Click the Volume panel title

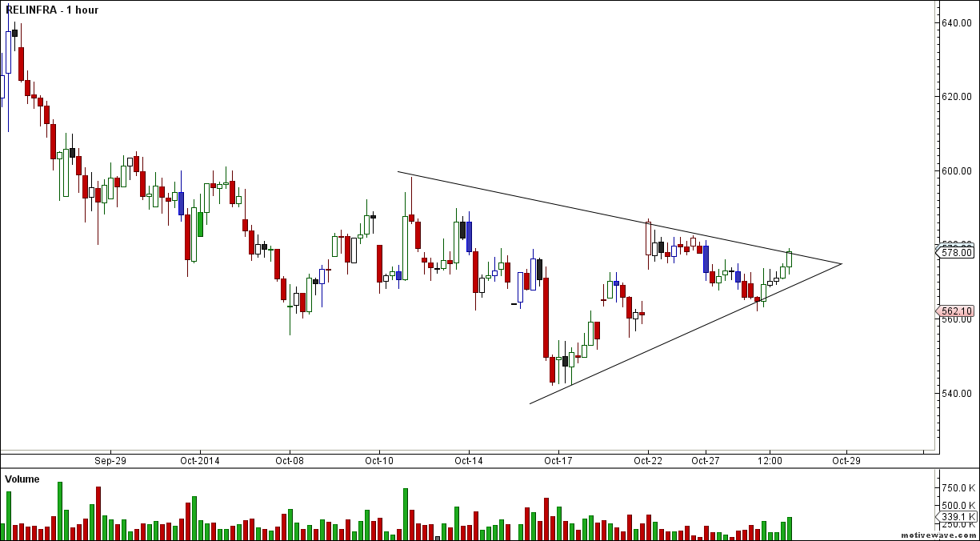pyautogui.click(x=22, y=479)
